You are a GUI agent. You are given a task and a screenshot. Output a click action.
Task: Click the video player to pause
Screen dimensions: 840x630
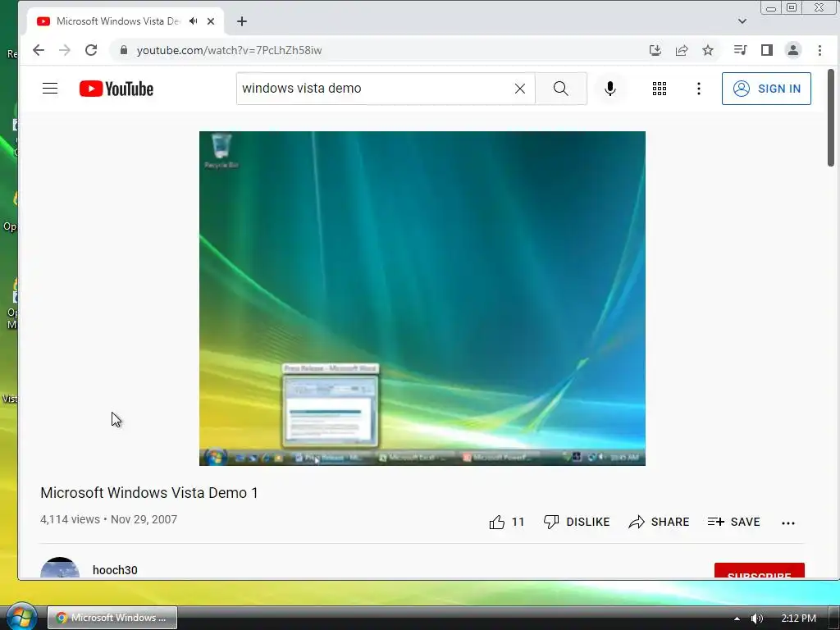422,299
